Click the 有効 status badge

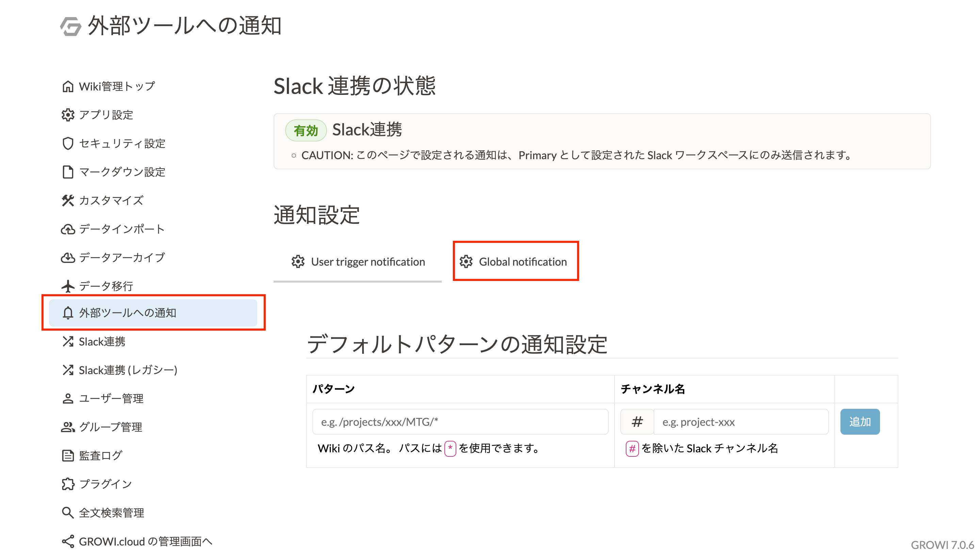[x=306, y=131]
